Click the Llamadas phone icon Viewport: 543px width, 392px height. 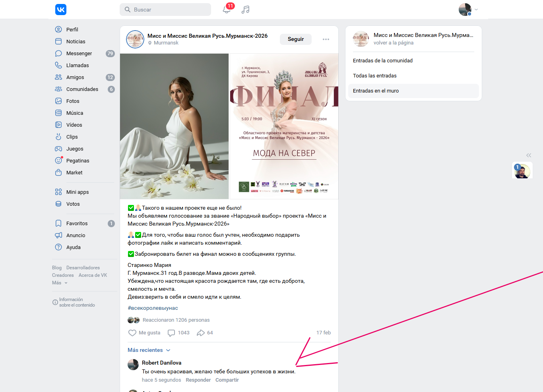click(x=58, y=65)
